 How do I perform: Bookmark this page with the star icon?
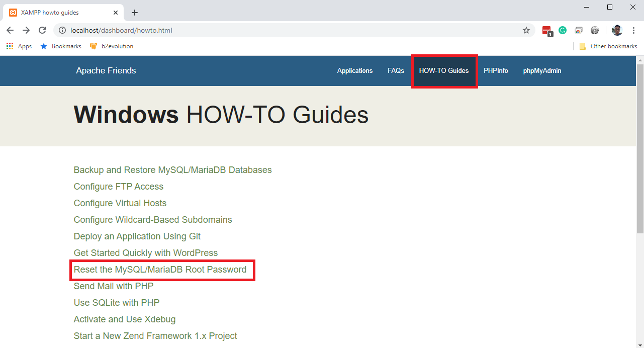pyautogui.click(x=526, y=30)
